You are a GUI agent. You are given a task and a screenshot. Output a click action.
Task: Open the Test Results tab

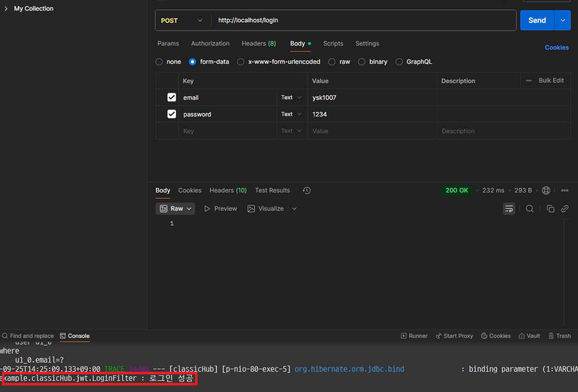tap(273, 190)
